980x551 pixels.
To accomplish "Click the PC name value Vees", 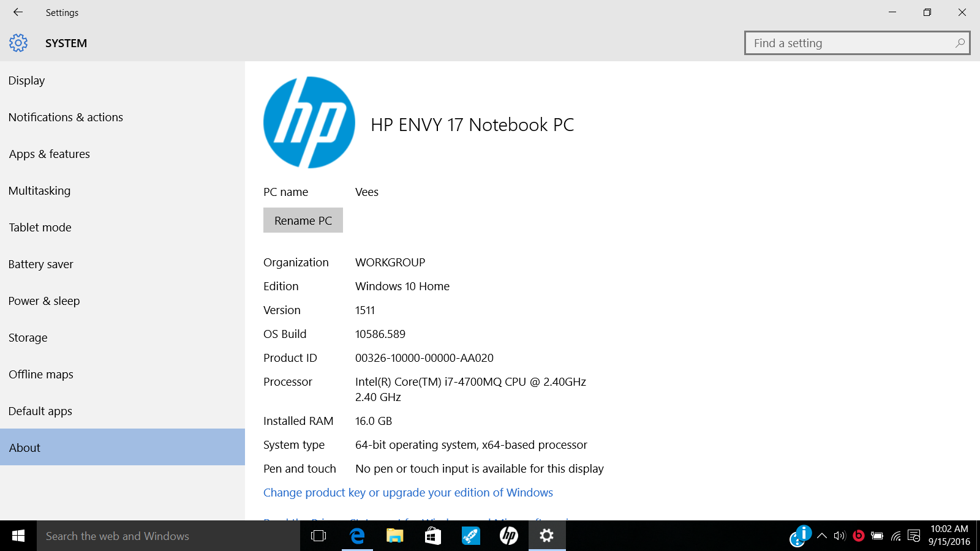I will click(x=367, y=192).
